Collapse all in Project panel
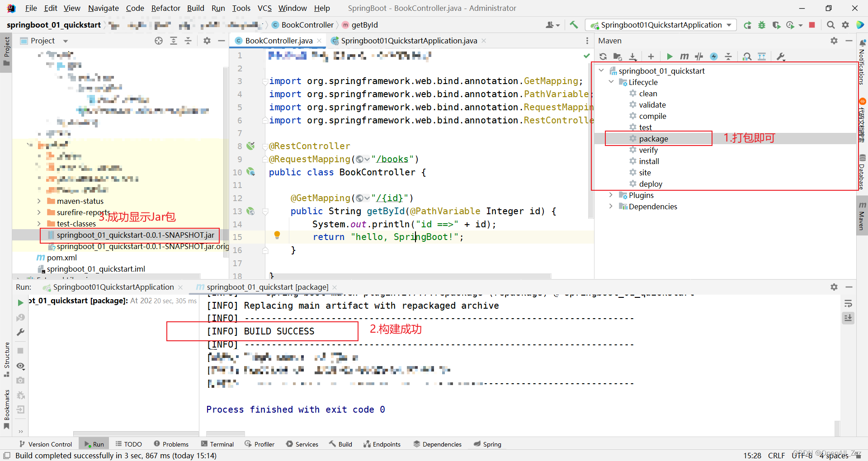 [188, 41]
